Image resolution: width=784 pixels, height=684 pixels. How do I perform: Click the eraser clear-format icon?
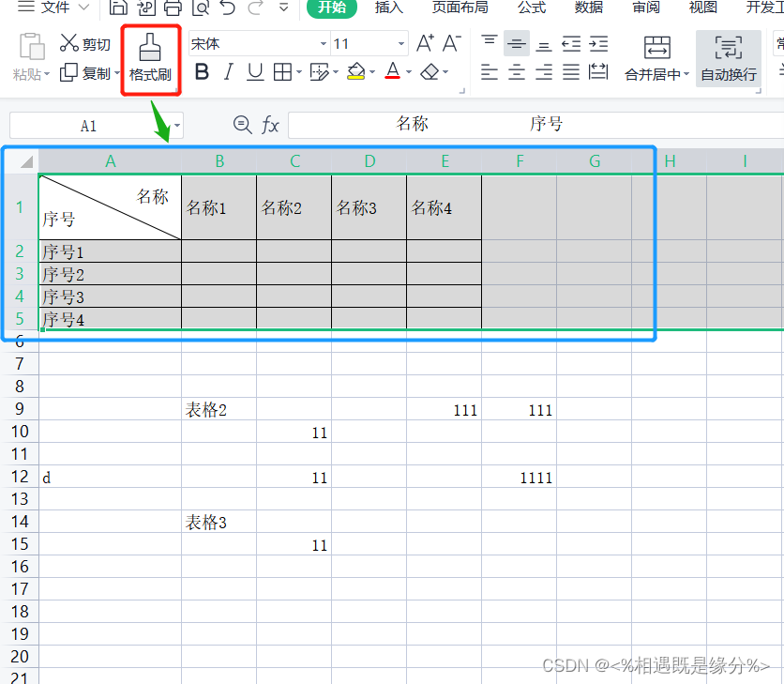430,72
